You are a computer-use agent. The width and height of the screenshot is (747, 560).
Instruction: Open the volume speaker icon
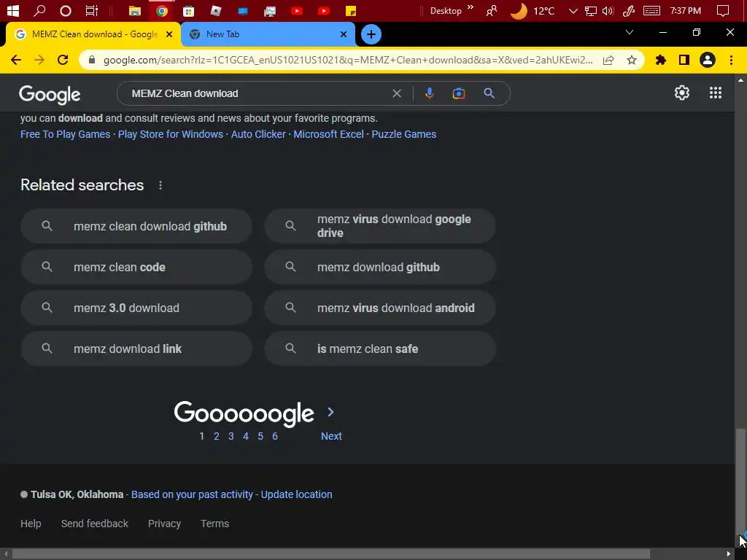(x=608, y=10)
